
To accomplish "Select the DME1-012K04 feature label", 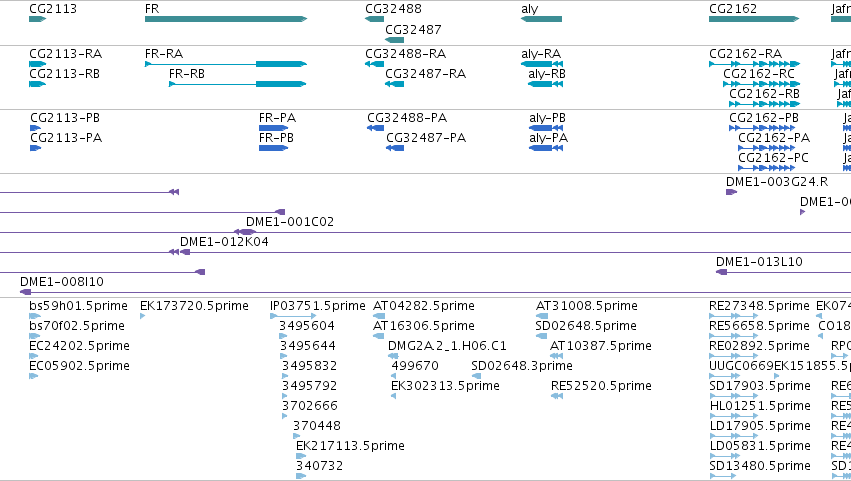I will 224,242.
